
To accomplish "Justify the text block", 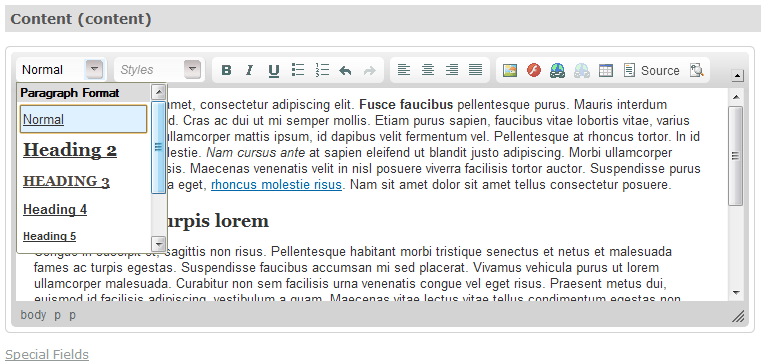I will pyautogui.click(x=476, y=70).
